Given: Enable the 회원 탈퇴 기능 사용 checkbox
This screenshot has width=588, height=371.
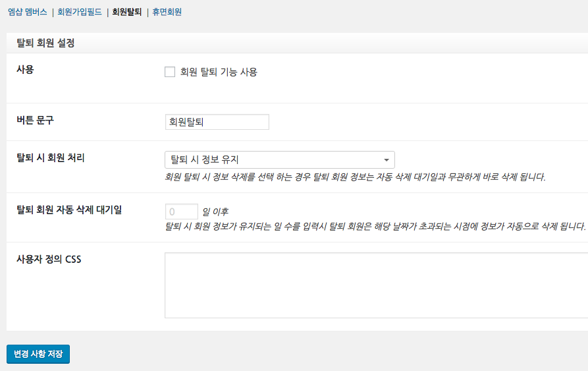Looking at the screenshot, I should [170, 72].
